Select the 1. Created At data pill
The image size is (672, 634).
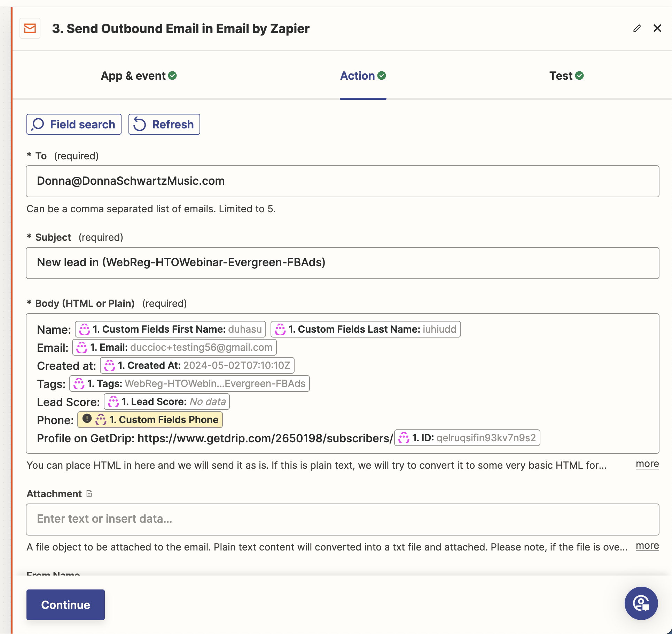tap(197, 365)
